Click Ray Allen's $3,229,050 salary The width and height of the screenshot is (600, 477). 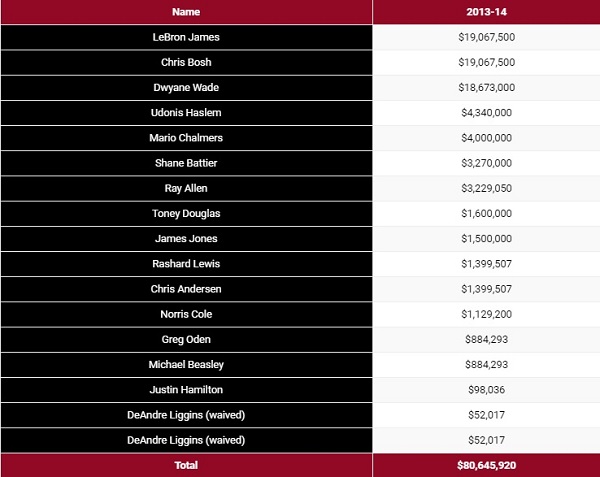[x=486, y=189]
